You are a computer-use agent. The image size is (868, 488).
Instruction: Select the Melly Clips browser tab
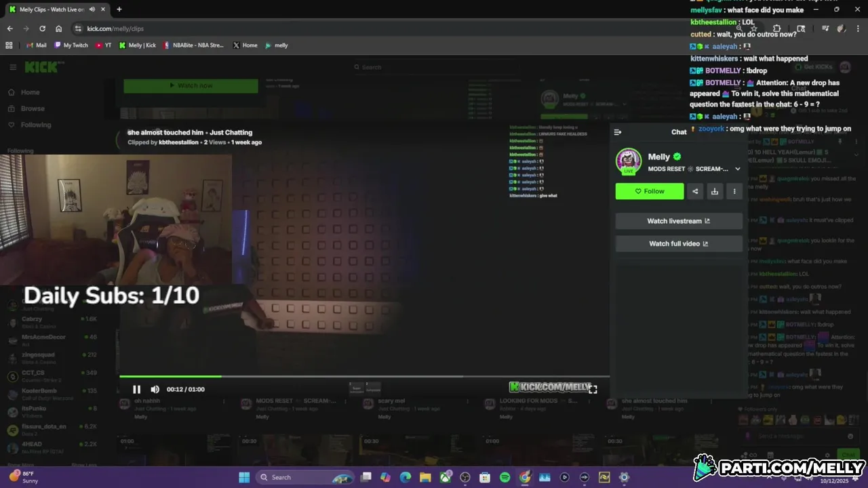coord(57,9)
